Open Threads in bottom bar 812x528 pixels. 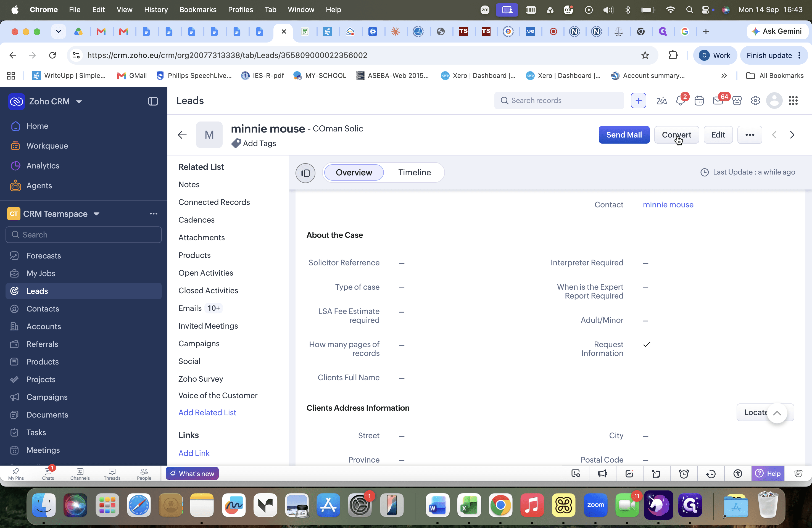[x=112, y=474]
